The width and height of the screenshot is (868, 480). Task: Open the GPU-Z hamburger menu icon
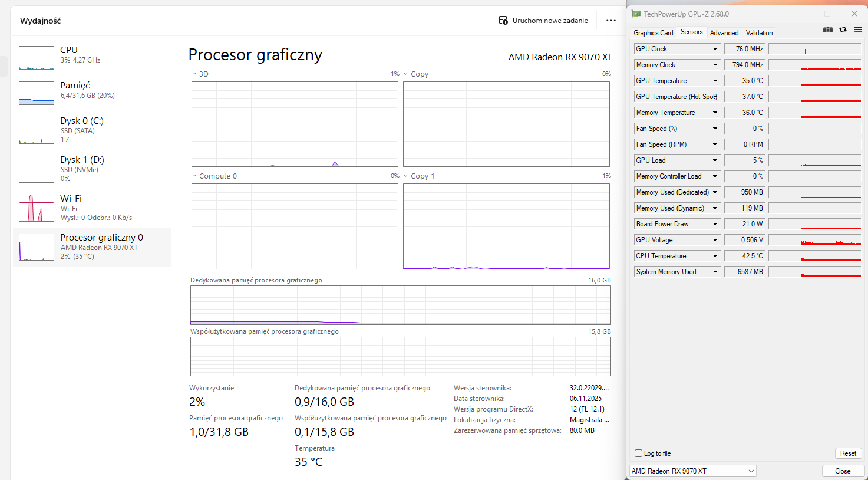click(x=858, y=29)
